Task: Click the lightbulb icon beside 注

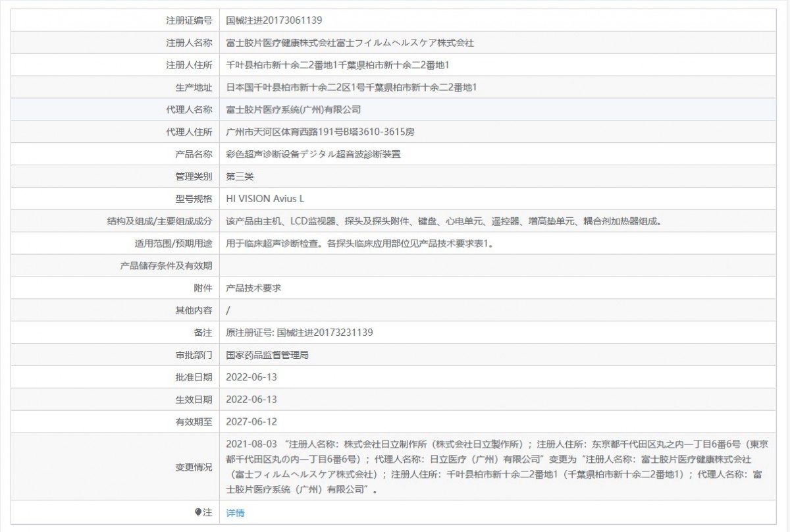Action: (x=198, y=512)
